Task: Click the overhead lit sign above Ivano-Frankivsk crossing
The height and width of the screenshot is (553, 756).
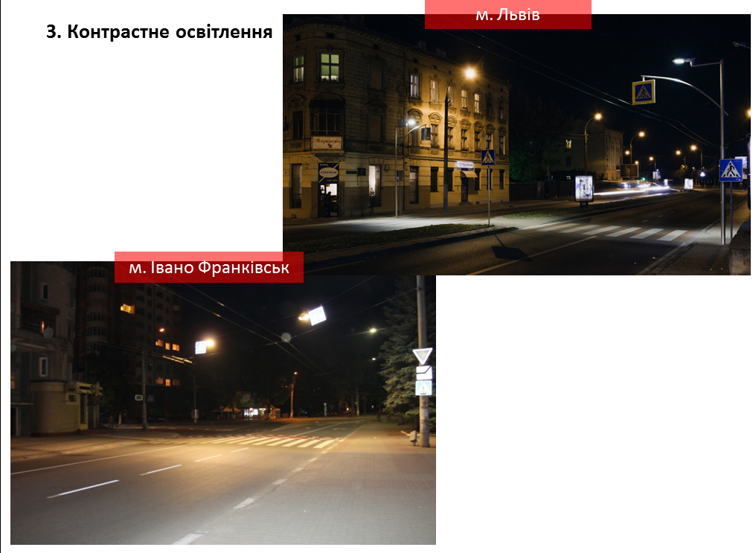Action: coord(317,316)
